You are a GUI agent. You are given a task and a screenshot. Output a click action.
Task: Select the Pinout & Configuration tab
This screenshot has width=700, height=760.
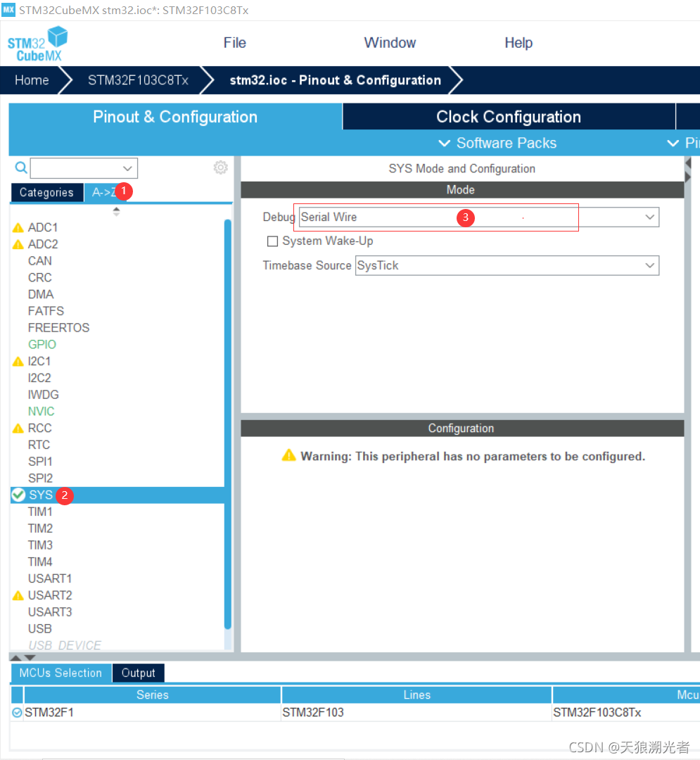pos(175,117)
